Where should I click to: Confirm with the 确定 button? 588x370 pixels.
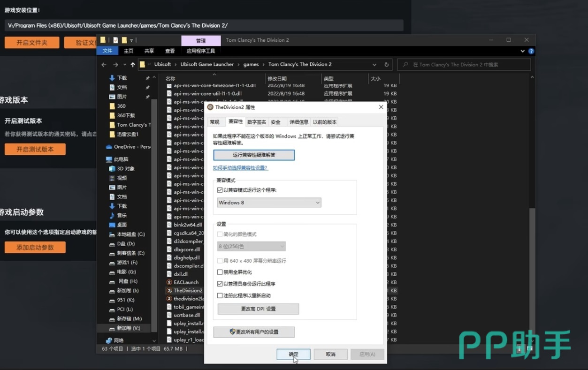pyautogui.click(x=293, y=354)
